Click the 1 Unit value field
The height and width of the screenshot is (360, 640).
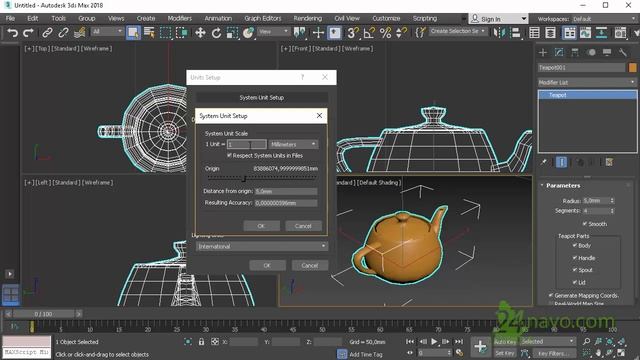click(x=247, y=144)
